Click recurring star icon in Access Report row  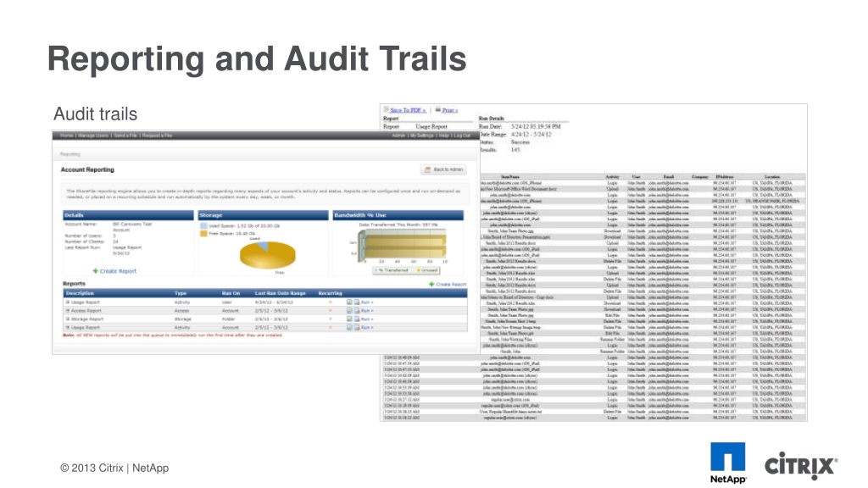coord(331,311)
